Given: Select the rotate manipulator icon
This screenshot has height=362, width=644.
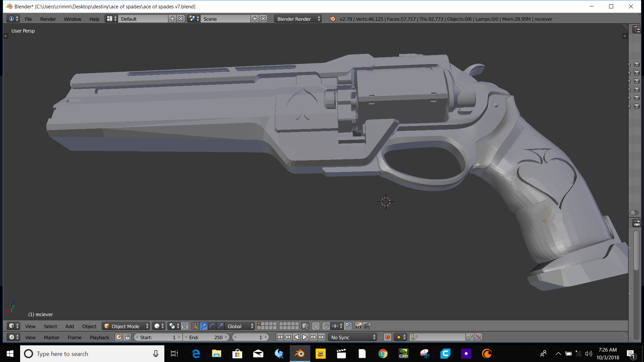Looking at the screenshot, I should tap(212, 326).
